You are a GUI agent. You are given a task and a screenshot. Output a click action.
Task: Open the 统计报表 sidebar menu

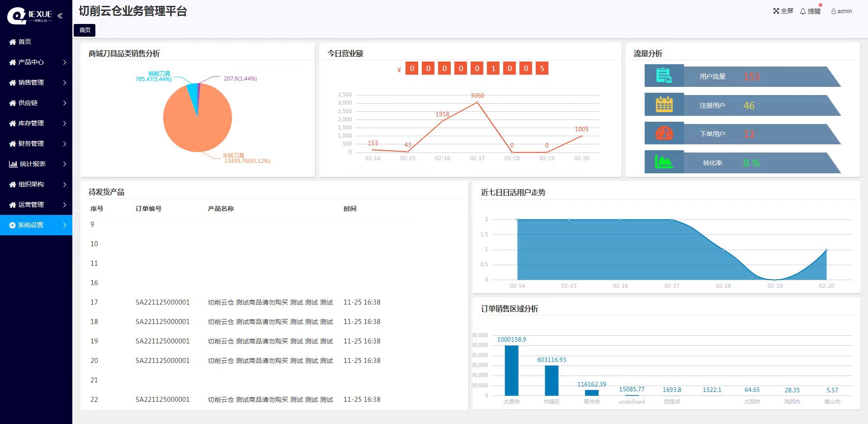[x=36, y=164]
